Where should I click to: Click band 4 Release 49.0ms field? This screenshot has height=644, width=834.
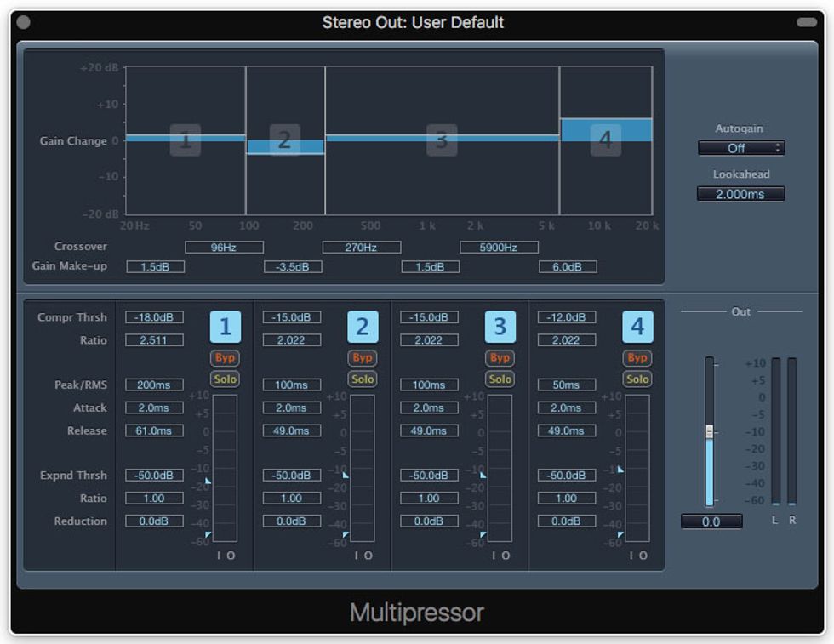[567, 430]
